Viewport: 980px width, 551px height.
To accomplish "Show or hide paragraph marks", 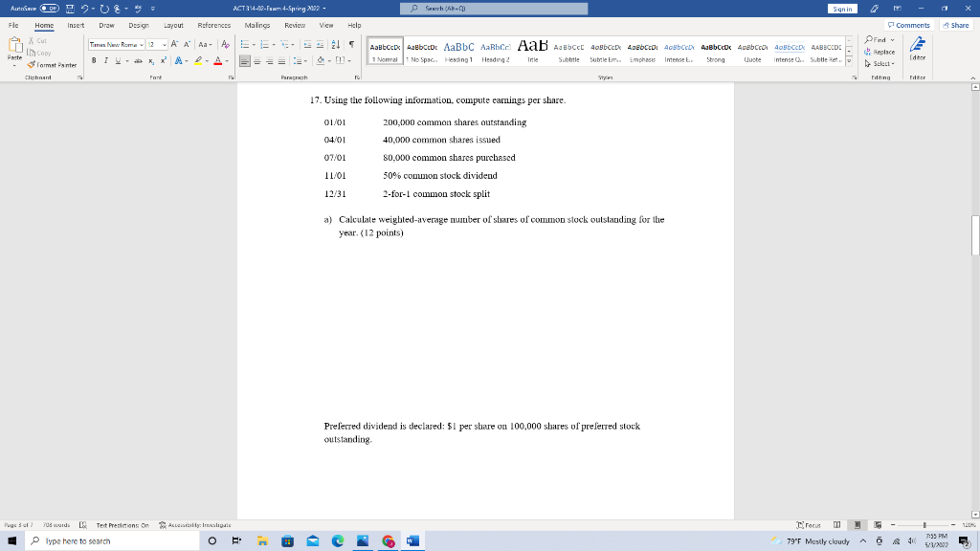I will coord(351,44).
